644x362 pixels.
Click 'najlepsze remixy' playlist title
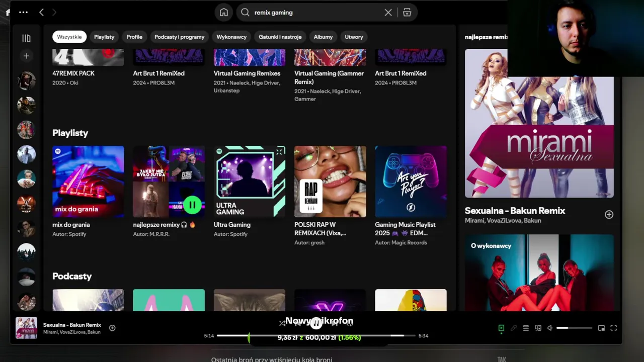tap(164, 225)
